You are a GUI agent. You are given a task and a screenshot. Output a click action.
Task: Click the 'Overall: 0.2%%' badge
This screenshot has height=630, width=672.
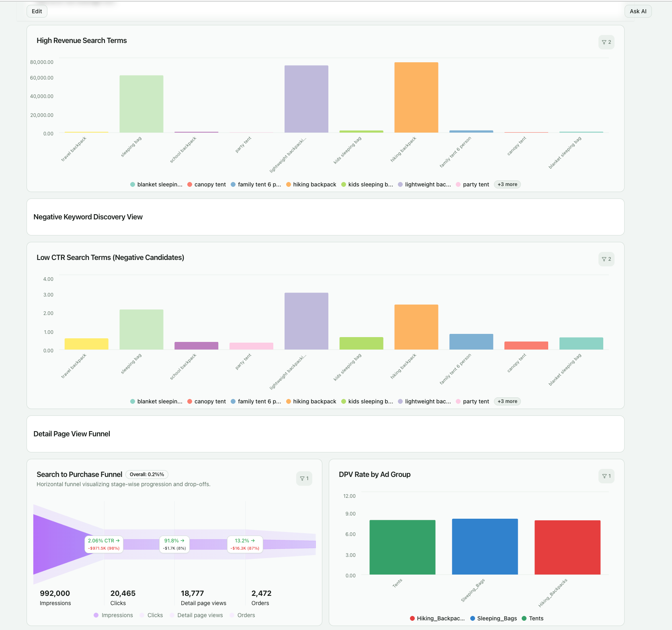[147, 475]
